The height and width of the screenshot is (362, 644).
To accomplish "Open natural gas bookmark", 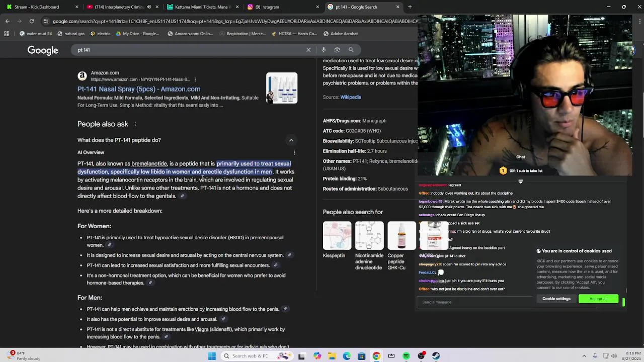I will (x=71, y=34).
